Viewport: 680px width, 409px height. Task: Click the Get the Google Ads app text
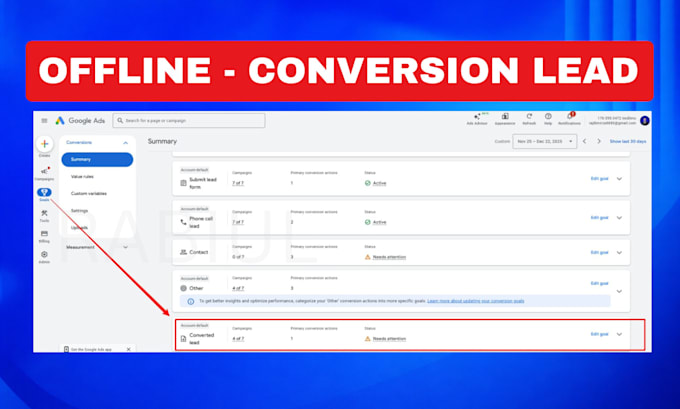pos(91,349)
